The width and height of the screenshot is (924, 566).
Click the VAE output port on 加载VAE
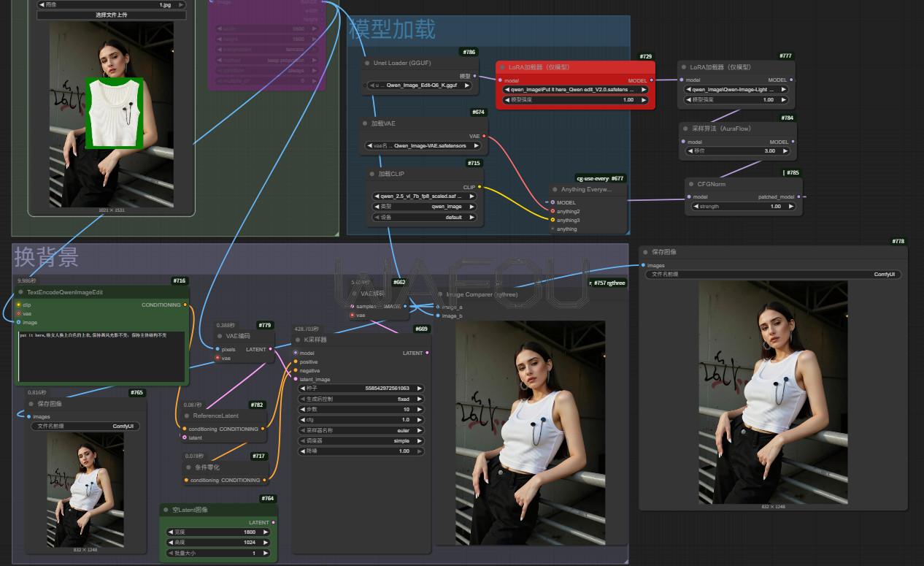(484, 136)
